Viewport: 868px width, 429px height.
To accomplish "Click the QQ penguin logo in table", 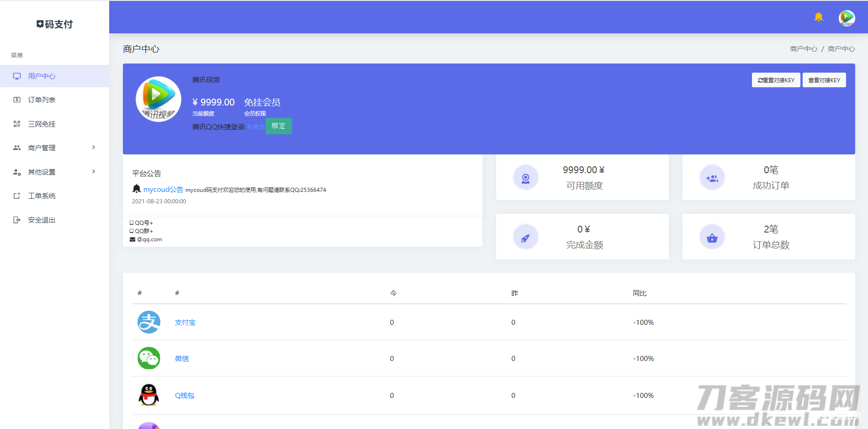I will [149, 395].
